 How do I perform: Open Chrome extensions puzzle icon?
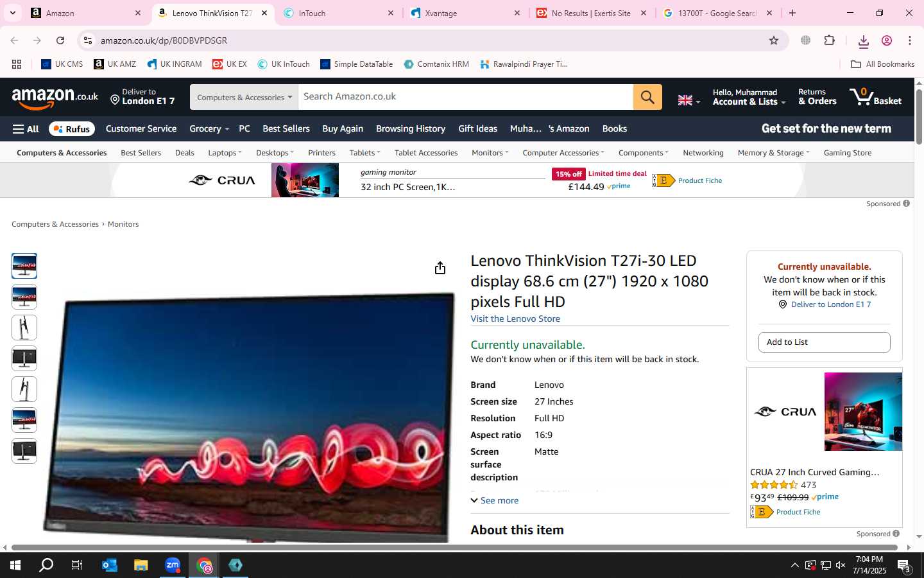pyautogui.click(x=829, y=40)
